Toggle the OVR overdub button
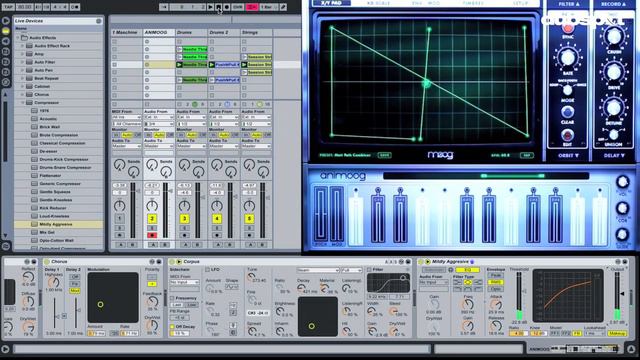The width and height of the screenshot is (640, 360). click(238, 7)
